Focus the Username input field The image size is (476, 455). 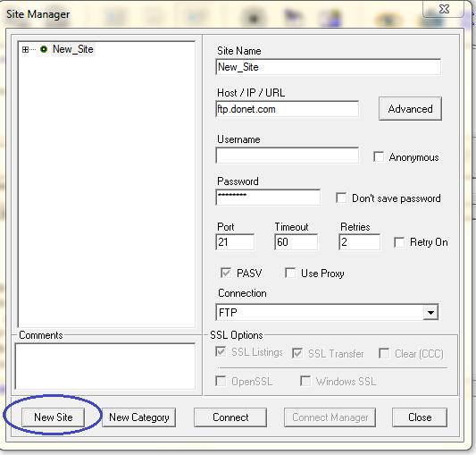click(288, 156)
